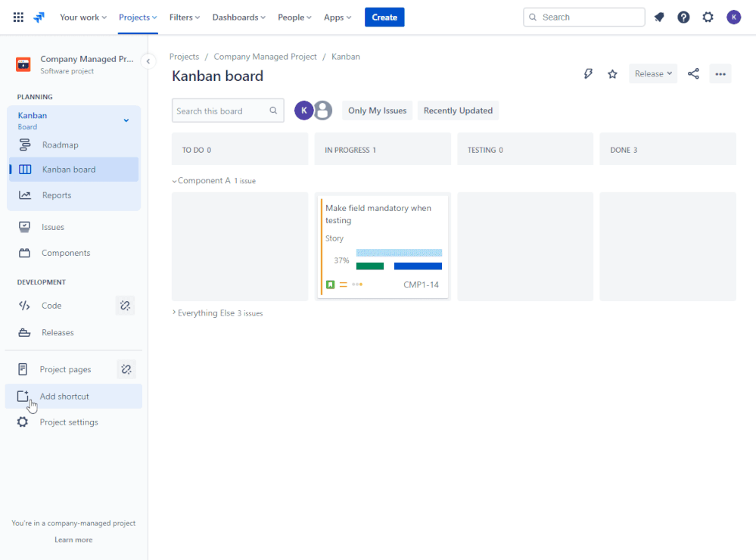The width and height of the screenshot is (756, 560).
Task: Open the Dashboards menu
Action: [x=238, y=17]
